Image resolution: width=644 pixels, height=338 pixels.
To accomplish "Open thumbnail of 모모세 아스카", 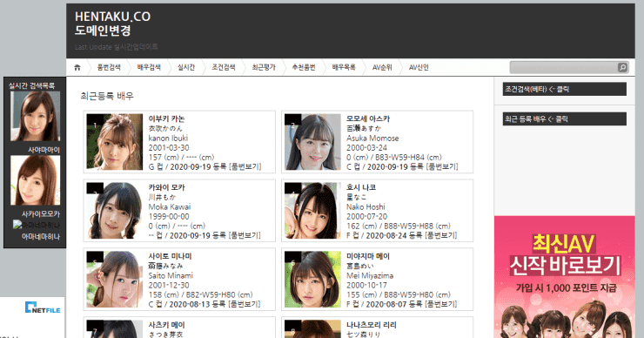I will (x=312, y=142).
